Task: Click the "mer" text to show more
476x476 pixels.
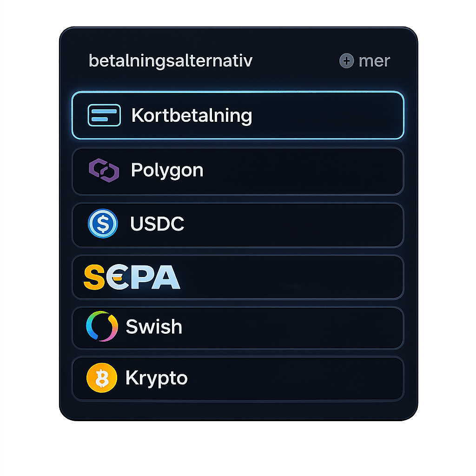Action: [374, 61]
